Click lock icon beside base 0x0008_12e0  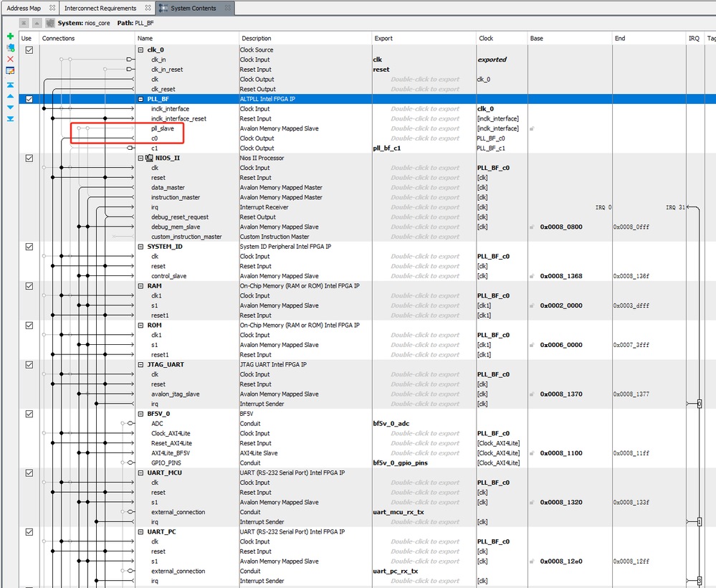coord(532,561)
